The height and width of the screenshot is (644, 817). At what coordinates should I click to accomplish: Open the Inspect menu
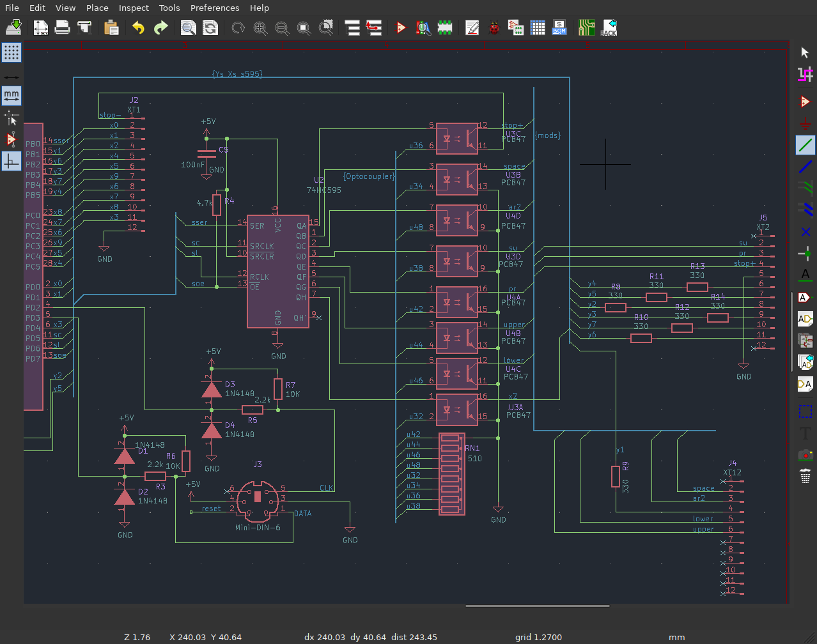tap(134, 8)
